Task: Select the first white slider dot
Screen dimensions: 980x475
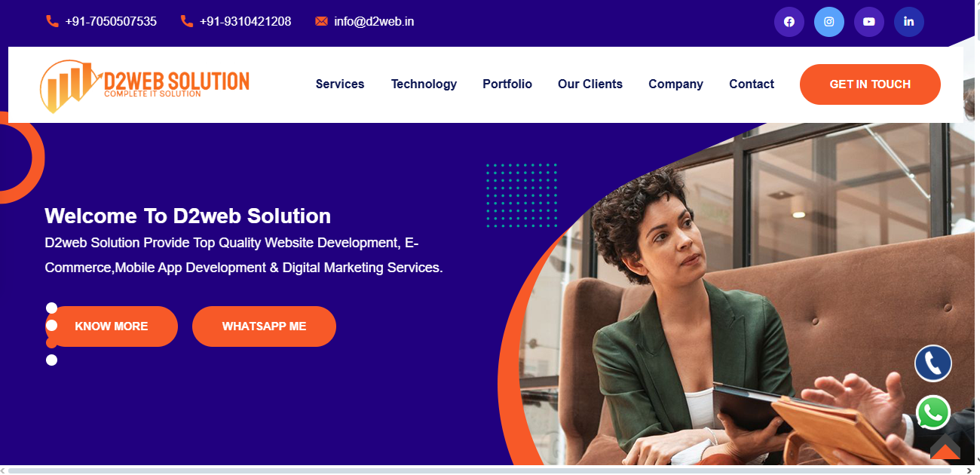Action: [x=51, y=308]
